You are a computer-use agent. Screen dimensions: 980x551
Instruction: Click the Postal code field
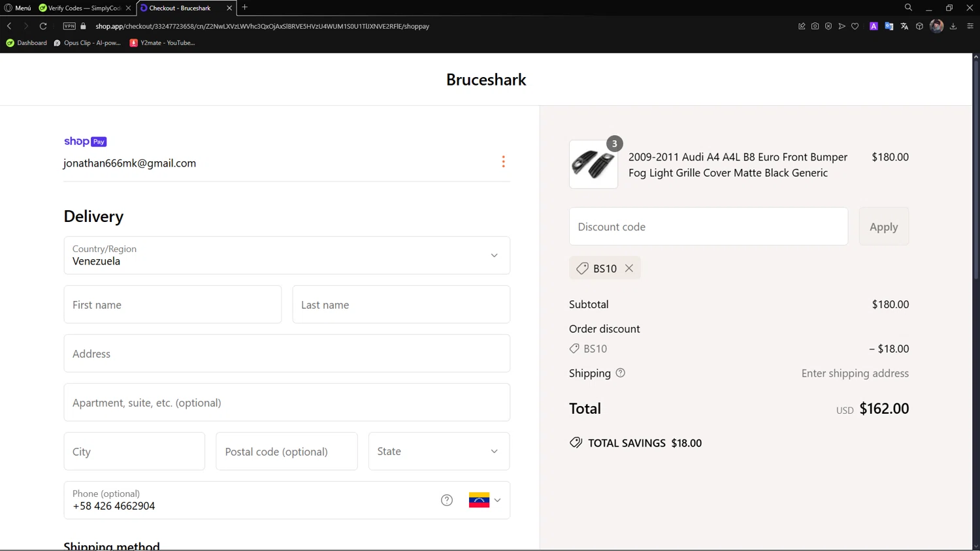coord(287,452)
